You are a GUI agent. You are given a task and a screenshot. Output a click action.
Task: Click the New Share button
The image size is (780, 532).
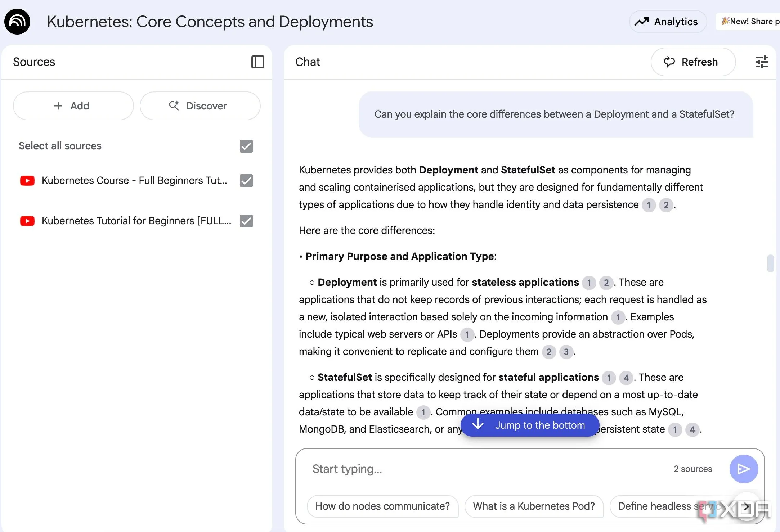pos(748,22)
